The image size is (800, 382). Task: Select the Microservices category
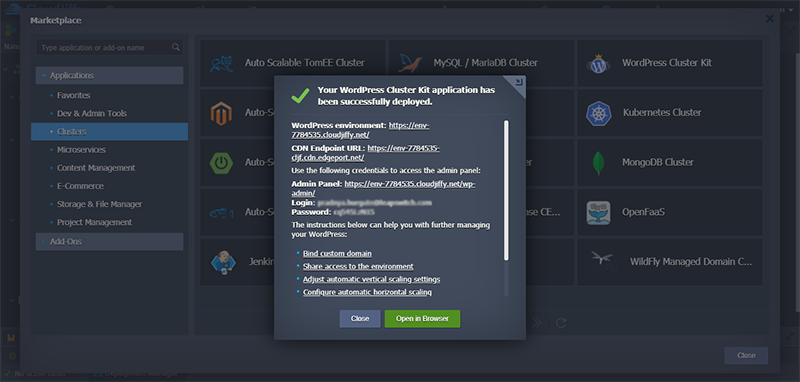81,150
